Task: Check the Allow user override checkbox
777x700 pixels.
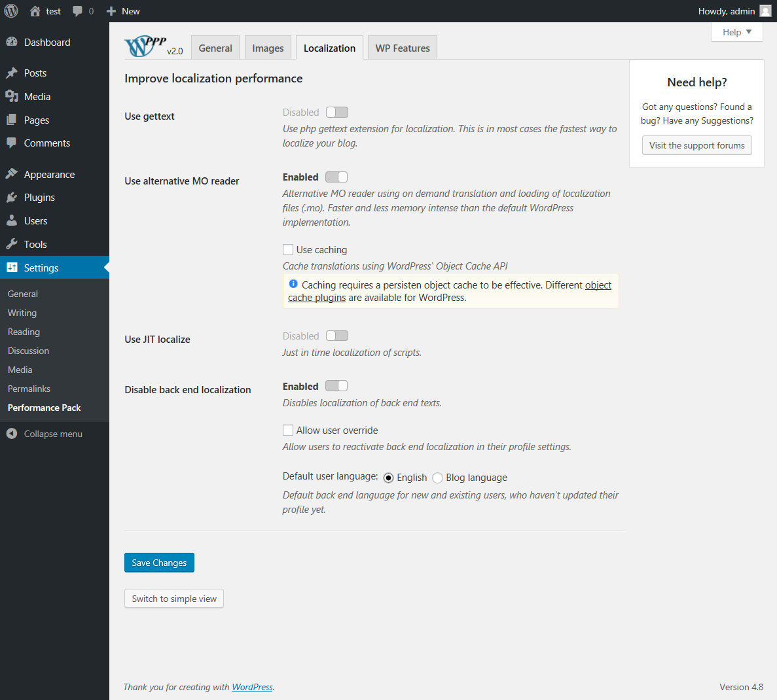Action: pos(288,430)
